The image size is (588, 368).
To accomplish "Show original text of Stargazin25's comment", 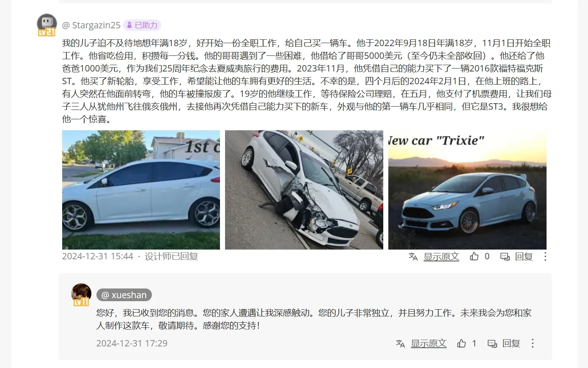I will tap(441, 256).
